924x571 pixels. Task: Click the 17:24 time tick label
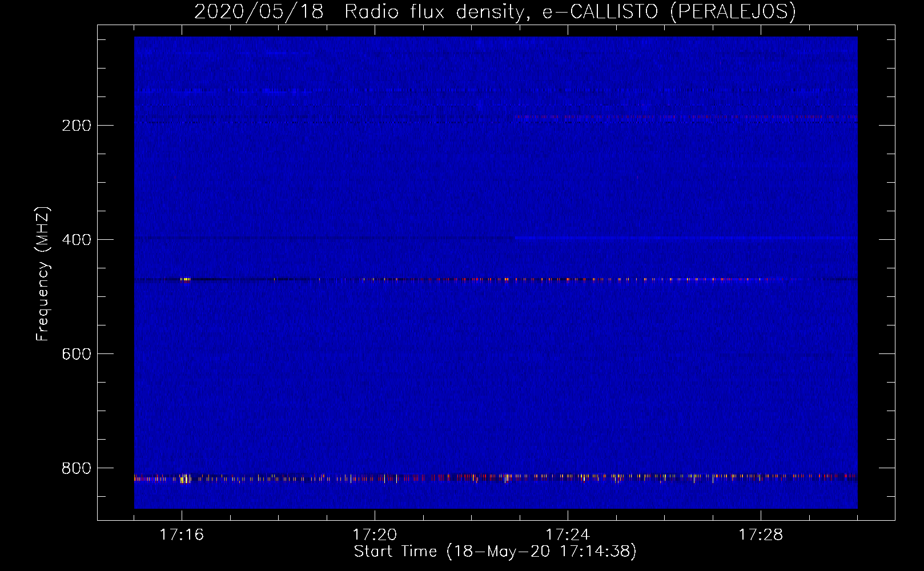pos(568,534)
